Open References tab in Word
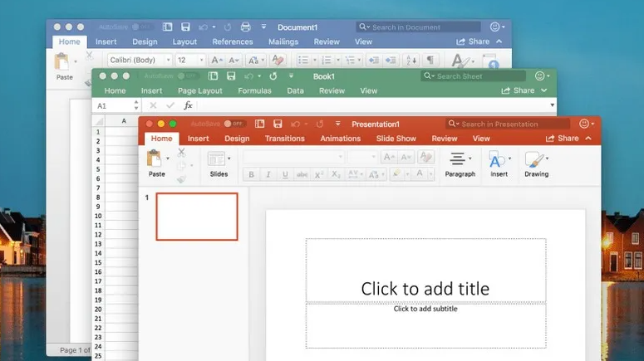 233,41
